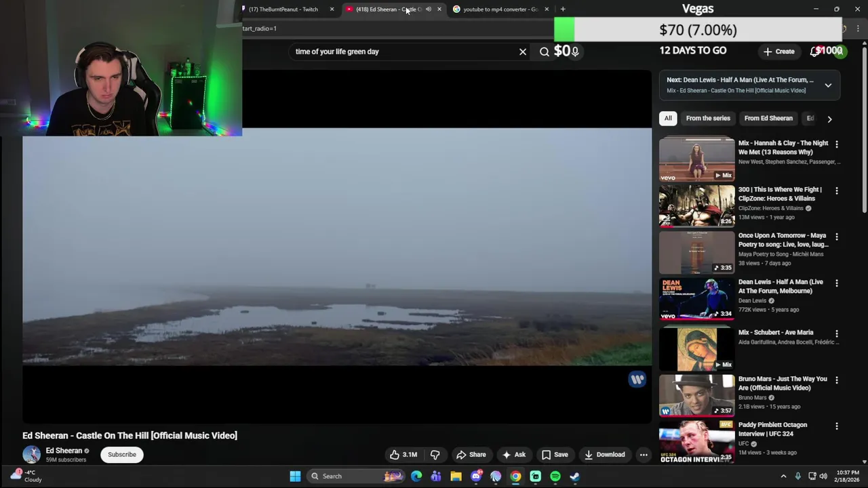Open Chrome three-dot menu
Screen dimensions: 868x488
[858, 28]
